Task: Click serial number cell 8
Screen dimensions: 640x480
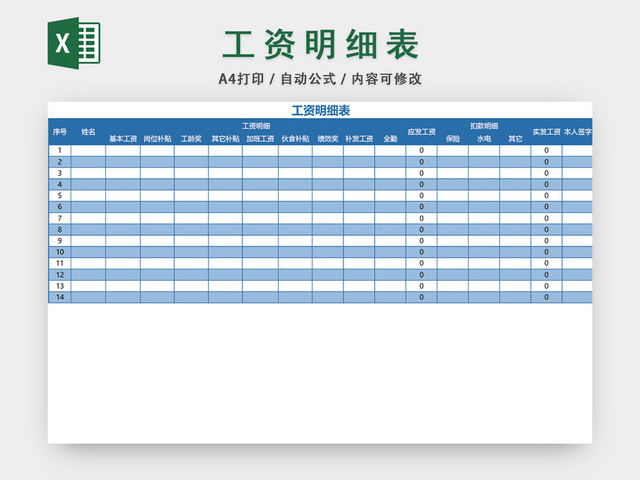Action: (x=60, y=229)
